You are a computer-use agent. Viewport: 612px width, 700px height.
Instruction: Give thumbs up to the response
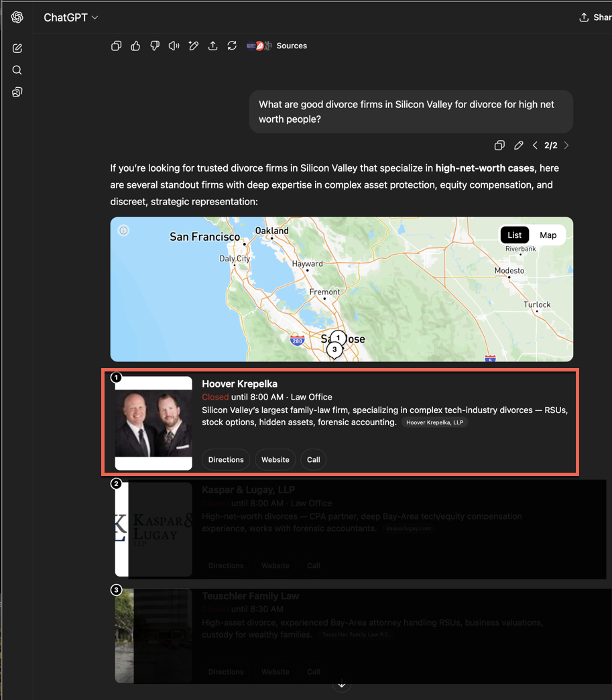click(135, 46)
